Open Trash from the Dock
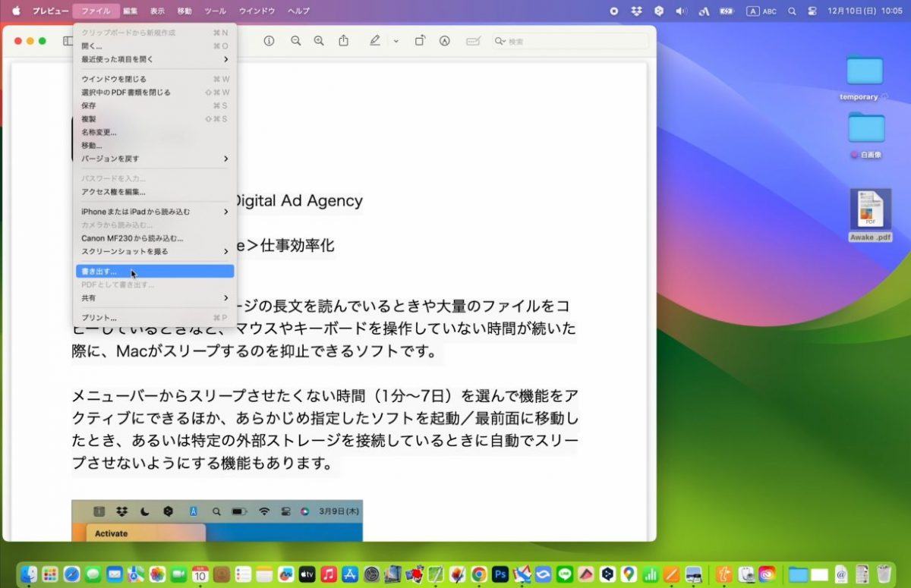 click(883, 574)
